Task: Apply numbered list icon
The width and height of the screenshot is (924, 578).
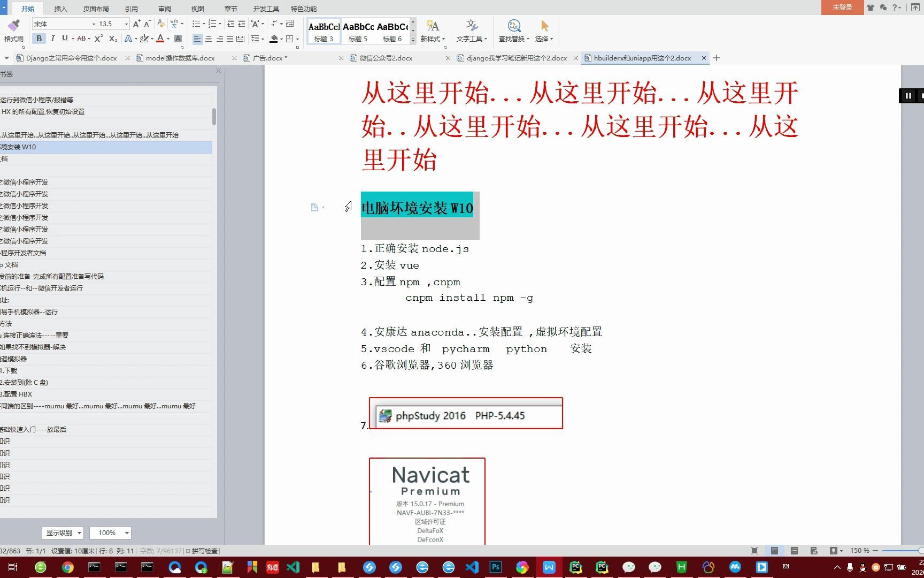Action: point(212,24)
